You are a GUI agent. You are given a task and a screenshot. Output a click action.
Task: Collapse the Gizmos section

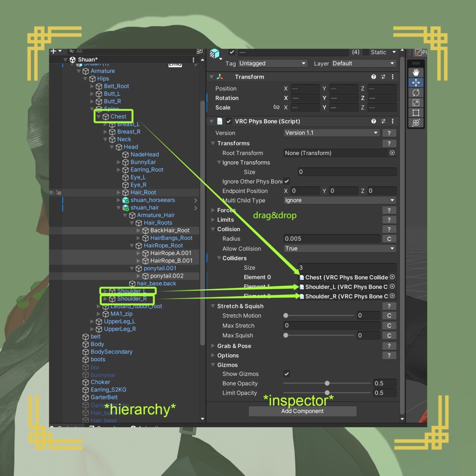[213, 364]
